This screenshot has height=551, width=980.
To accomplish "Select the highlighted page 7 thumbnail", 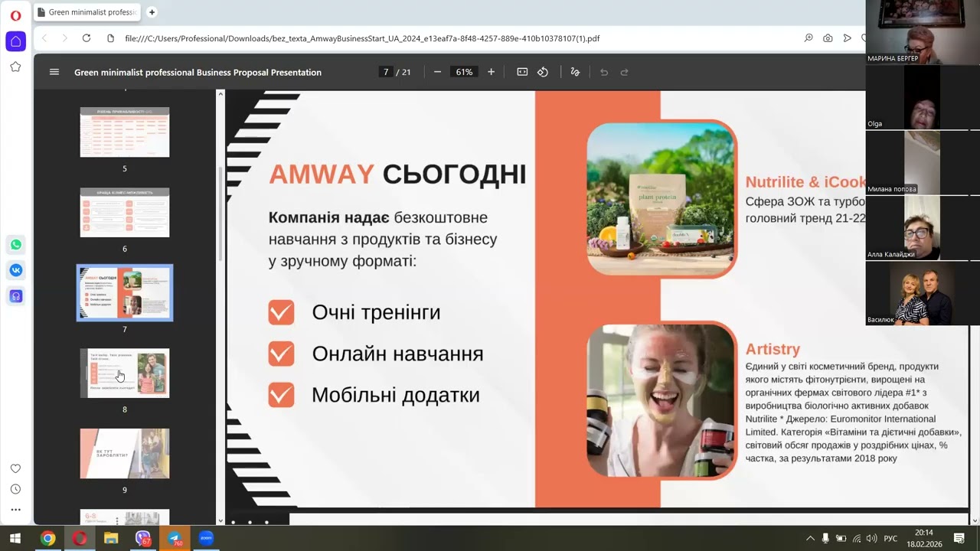I will click(125, 293).
